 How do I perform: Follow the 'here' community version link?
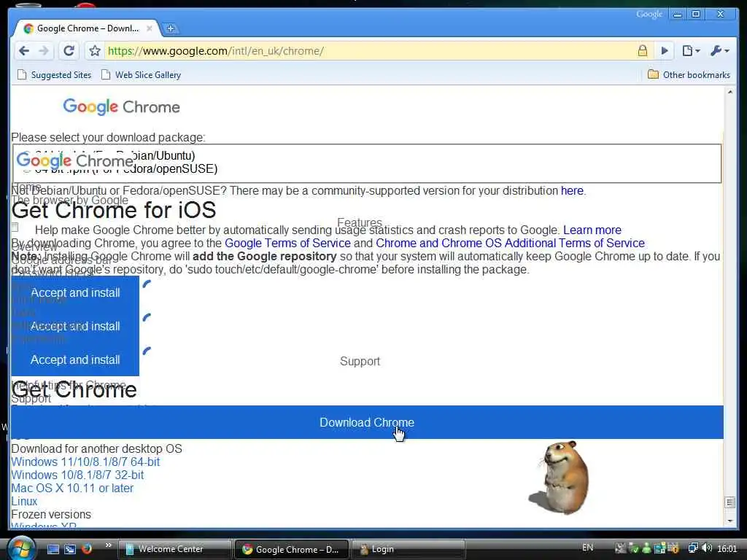tap(572, 190)
